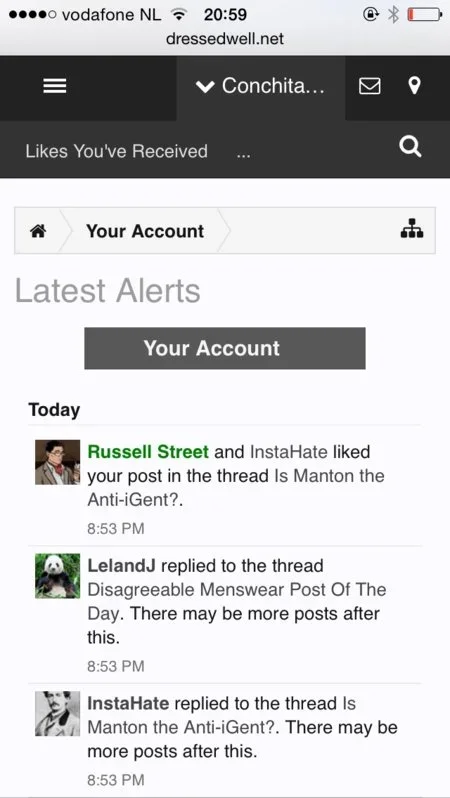The height and width of the screenshot is (798, 450).
Task: Select Likes You've Received tab
Action: [117, 151]
